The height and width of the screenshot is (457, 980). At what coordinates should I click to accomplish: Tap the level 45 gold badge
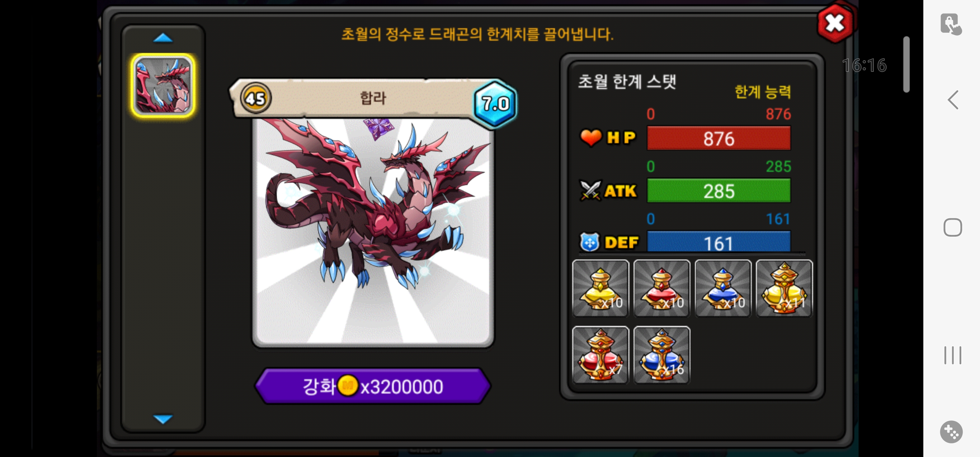[x=256, y=99]
